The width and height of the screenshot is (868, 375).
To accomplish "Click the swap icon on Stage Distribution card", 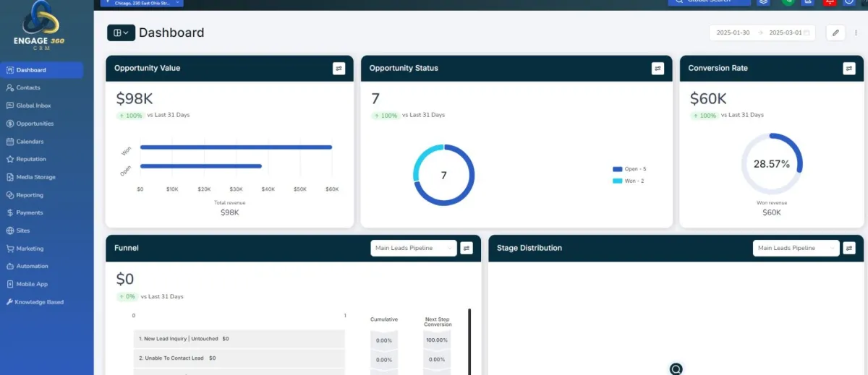I will 849,248.
